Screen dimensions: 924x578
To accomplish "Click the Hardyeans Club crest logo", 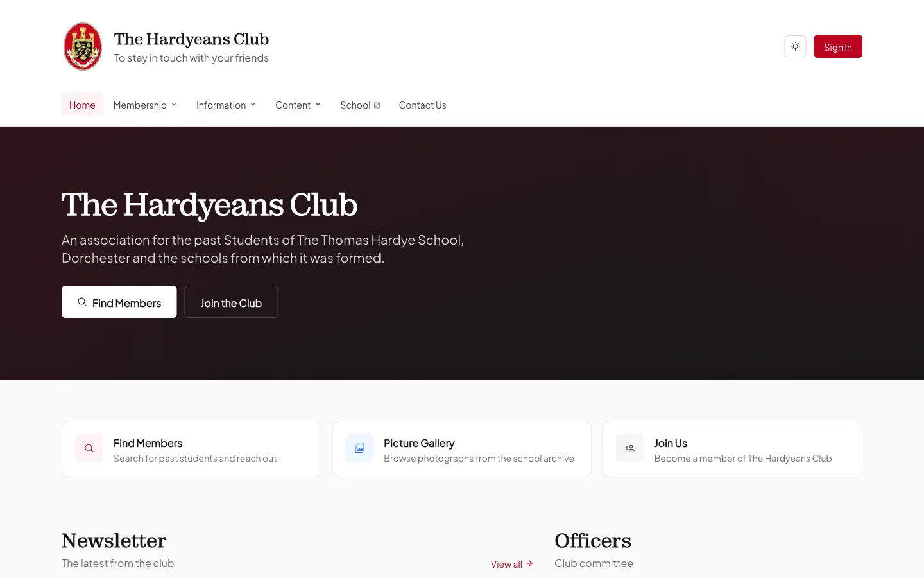I will point(83,46).
